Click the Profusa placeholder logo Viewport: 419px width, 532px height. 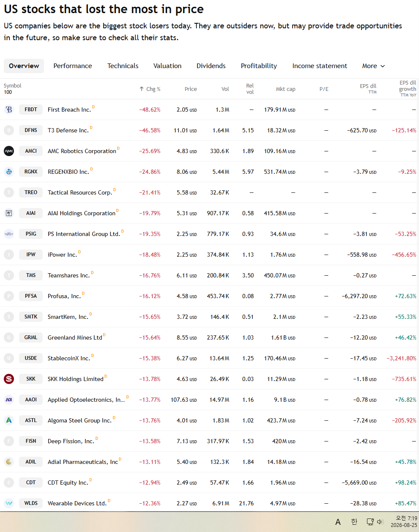[9, 296]
